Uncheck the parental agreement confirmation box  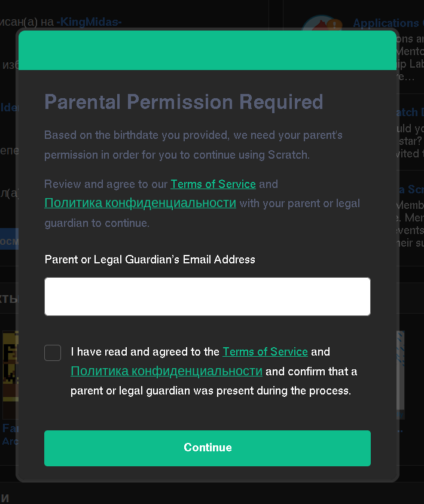coord(53,353)
